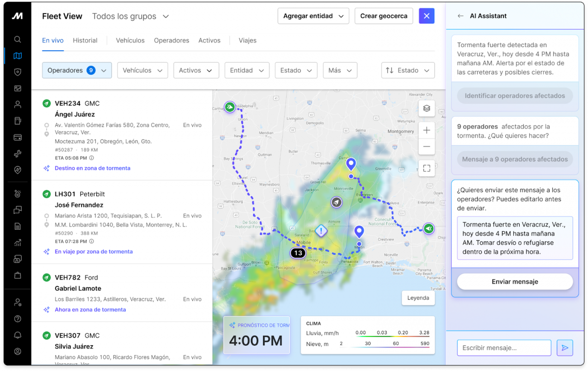
Task: Open the map view sidebar icon
Action: click(18, 56)
